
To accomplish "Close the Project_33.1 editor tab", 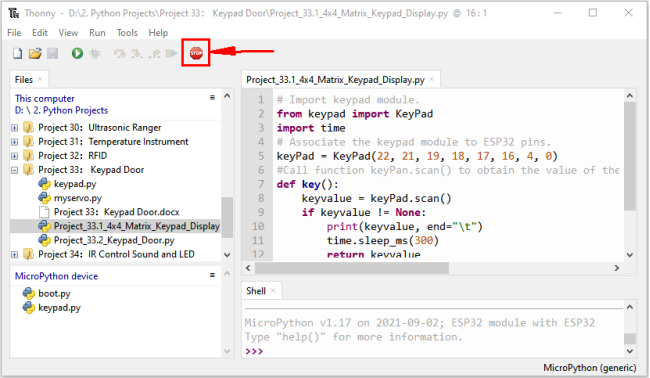I will [x=432, y=79].
